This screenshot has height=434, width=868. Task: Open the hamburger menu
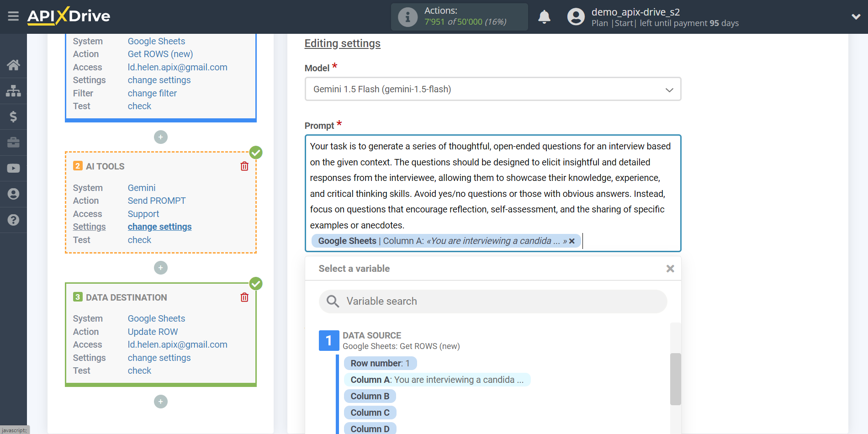click(x=13, y=16)
